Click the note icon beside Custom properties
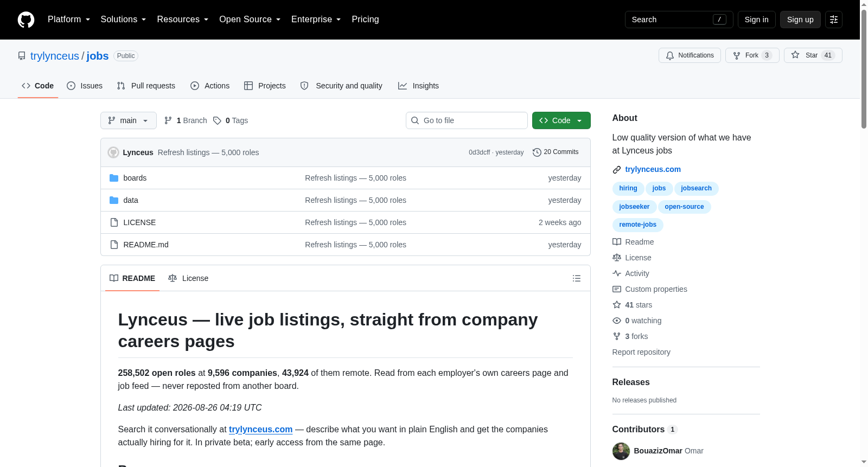868x467 pixels. (617, 289)
